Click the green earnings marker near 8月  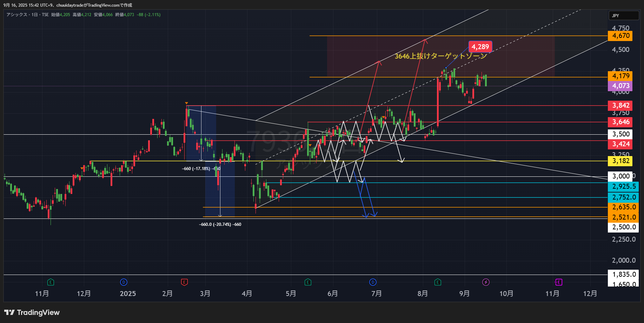(x=438, y=282)
